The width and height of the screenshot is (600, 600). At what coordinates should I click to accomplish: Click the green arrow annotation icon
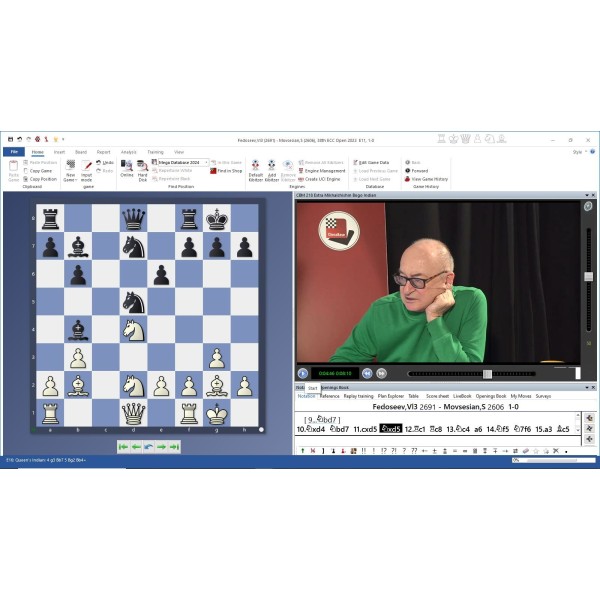303,451
